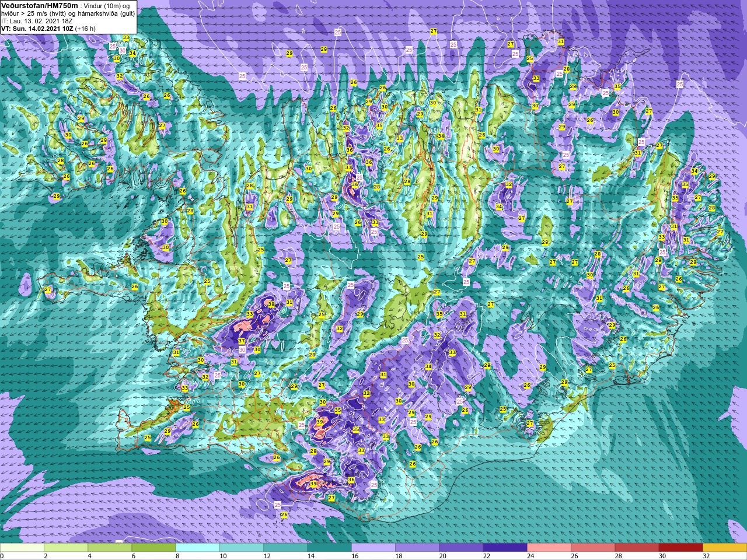
Task: Click the 16–18 lavender legend swatch
Action: (373, 547)
